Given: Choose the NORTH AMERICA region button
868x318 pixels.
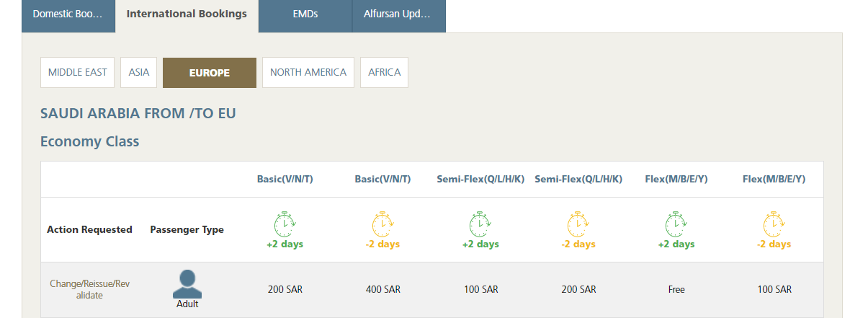Looking at the screenshot, I should coord(308,73).
